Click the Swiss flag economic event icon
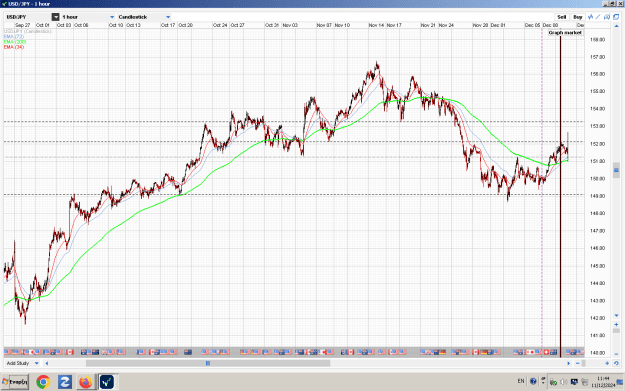This screenshot has height=391, width=625. click(x=546, y=352)
